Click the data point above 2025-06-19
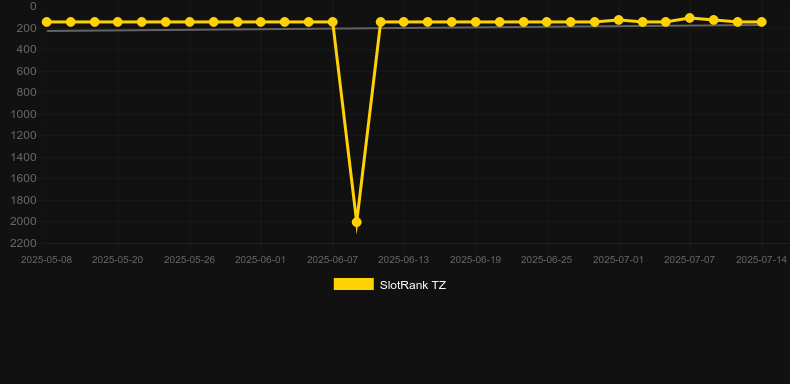790x384 pixels. click(475, 22)
